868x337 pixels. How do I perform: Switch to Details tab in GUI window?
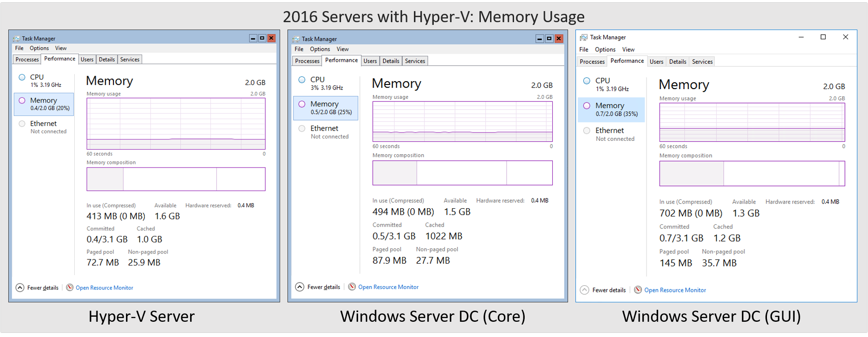[x=677, y=61]
